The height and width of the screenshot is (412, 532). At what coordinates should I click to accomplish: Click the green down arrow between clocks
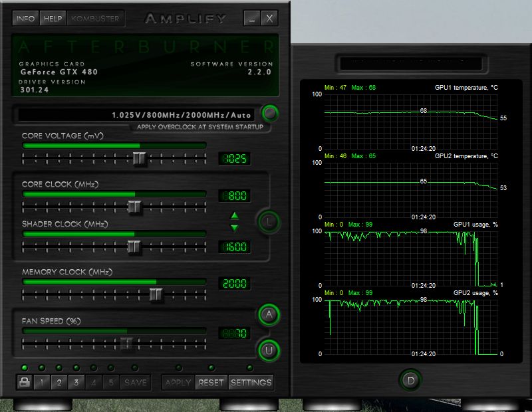click(x=234, y=228)
